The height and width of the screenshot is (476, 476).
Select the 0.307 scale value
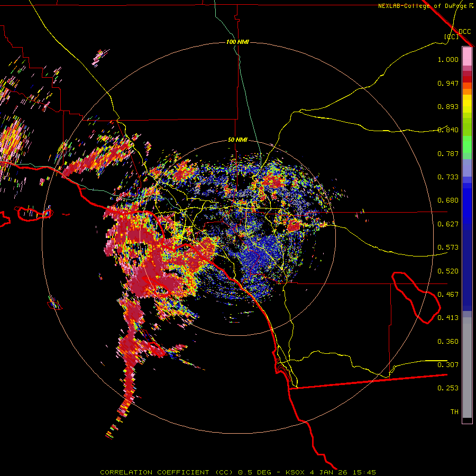448,365
